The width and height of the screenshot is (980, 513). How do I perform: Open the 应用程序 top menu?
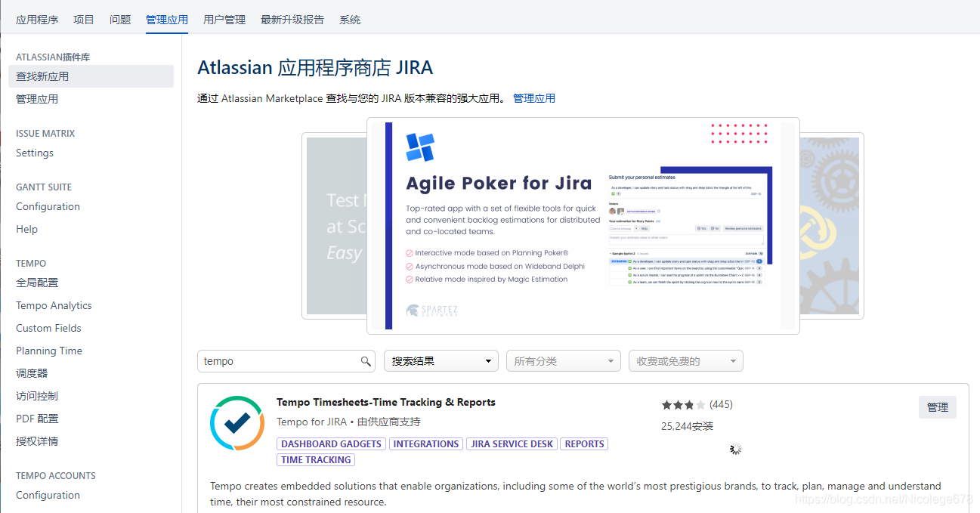pyautogui.click(x=37, y=20)
